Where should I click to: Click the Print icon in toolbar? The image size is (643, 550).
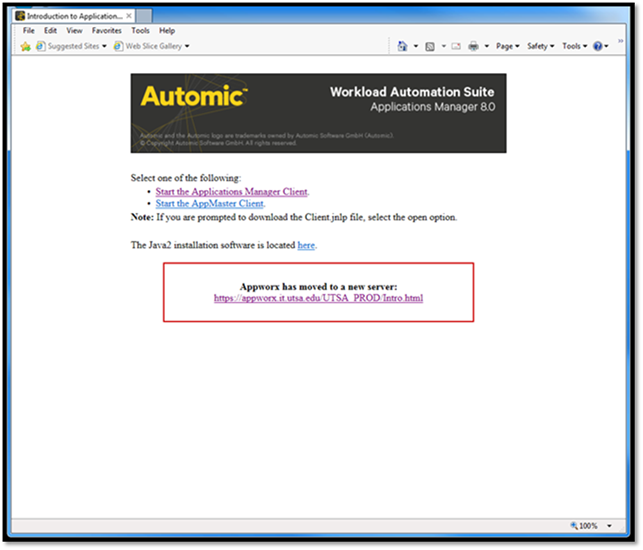(x=474, y=46)
